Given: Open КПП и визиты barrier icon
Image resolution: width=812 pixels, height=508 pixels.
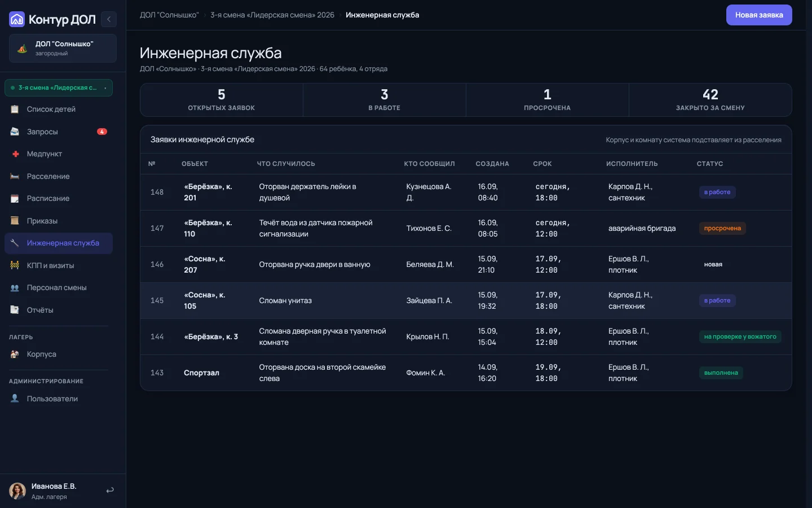Looking at the screenshot, I should click(x=15, y=265).
